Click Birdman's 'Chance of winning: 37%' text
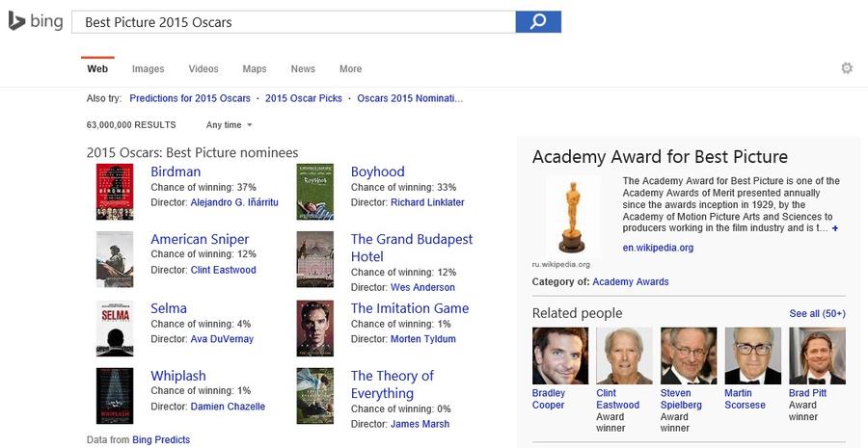 point(203,187)
